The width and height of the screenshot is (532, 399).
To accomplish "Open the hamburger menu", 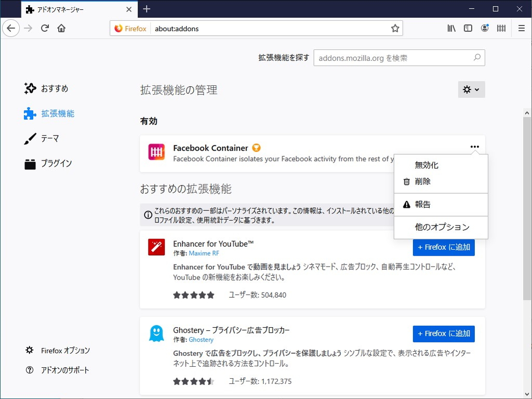I will pos(522,28).
